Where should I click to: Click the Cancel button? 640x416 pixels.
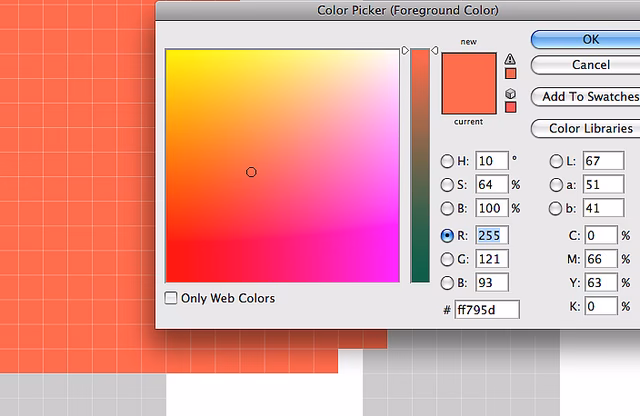(588, 65)
